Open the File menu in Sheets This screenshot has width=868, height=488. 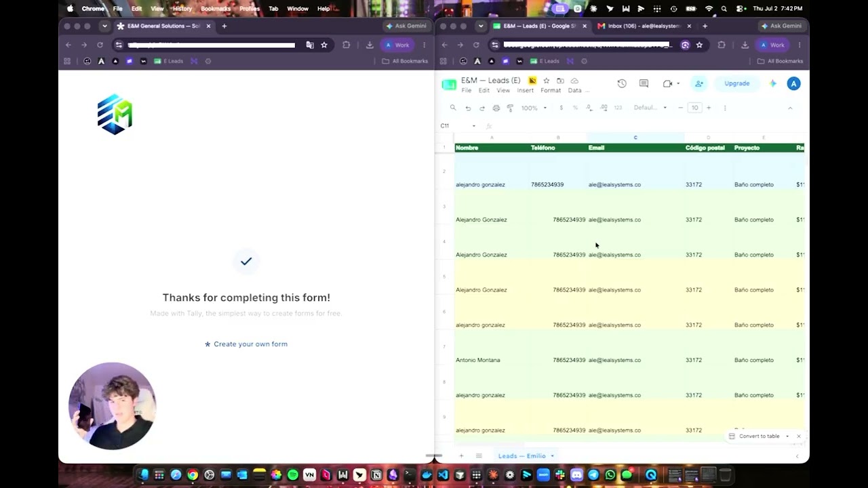[x=467, y=90]
